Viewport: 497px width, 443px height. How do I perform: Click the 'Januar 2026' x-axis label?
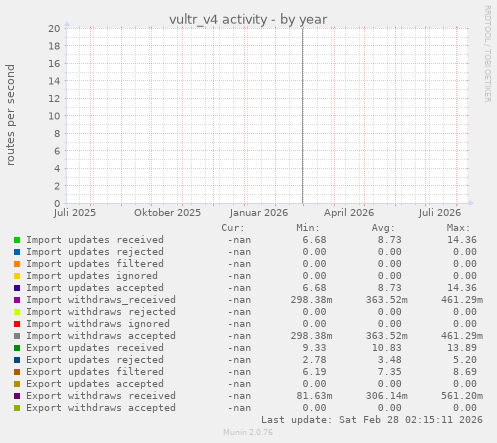click(x=259, y=213)
